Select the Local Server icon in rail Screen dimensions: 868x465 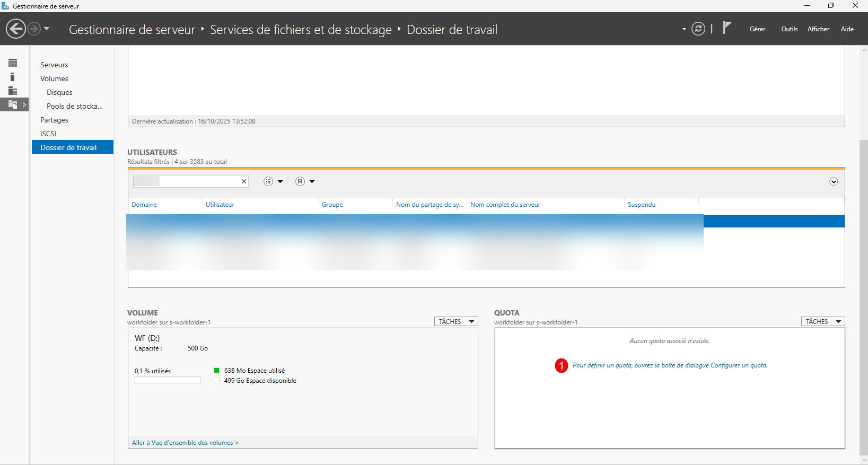click(x=13, y=77)
